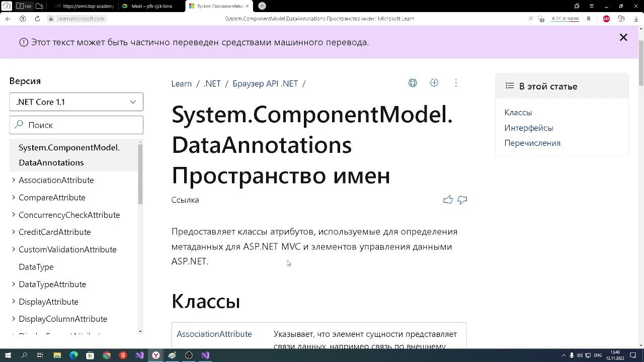
Task: Open Microsoft Store from the taskbar
Action: pyautogui.click(x=90, y=355)
